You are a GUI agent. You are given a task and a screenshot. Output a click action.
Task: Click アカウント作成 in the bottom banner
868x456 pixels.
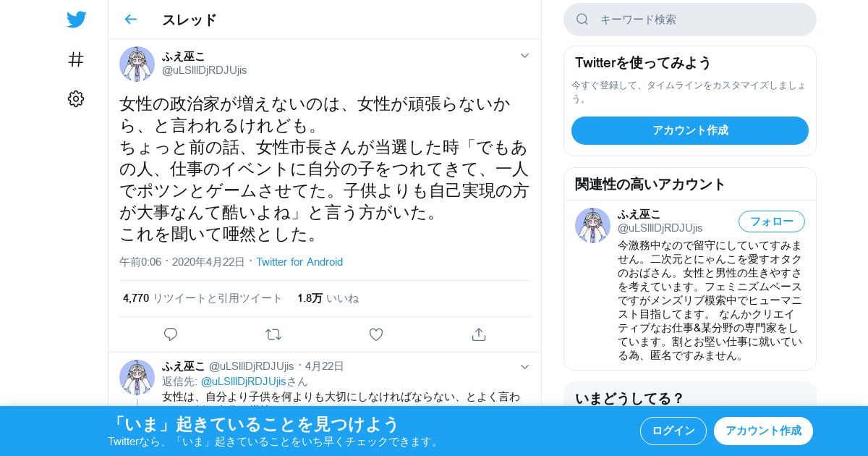point(763,431)
